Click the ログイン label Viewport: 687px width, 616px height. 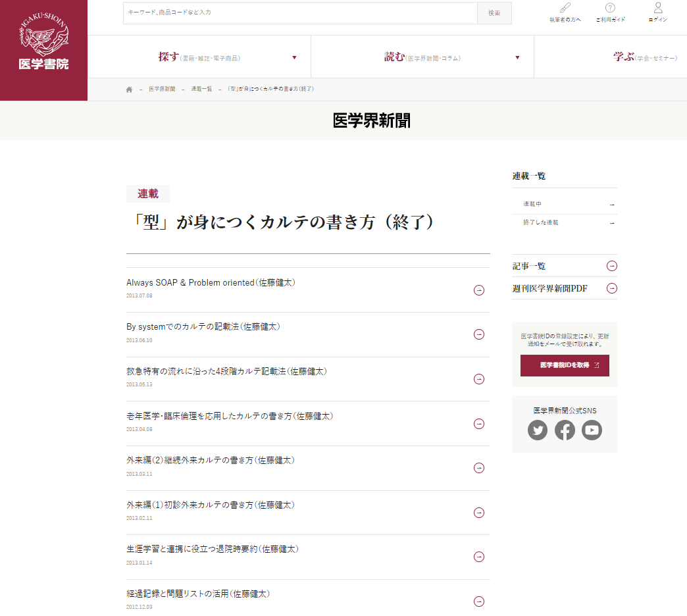pos(658,20)
